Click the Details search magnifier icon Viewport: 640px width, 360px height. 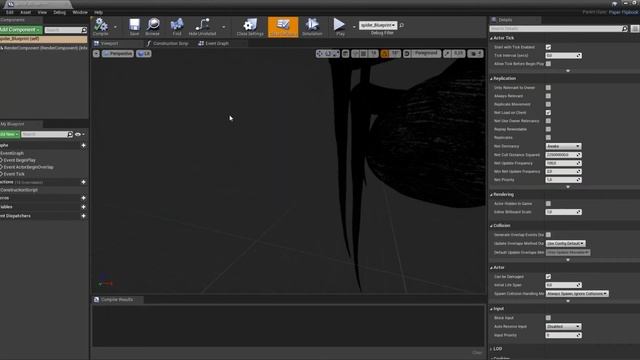tap(624, 29)
